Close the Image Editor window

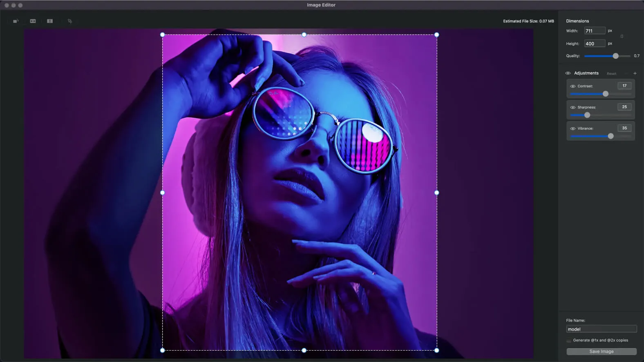click(7, 5)
